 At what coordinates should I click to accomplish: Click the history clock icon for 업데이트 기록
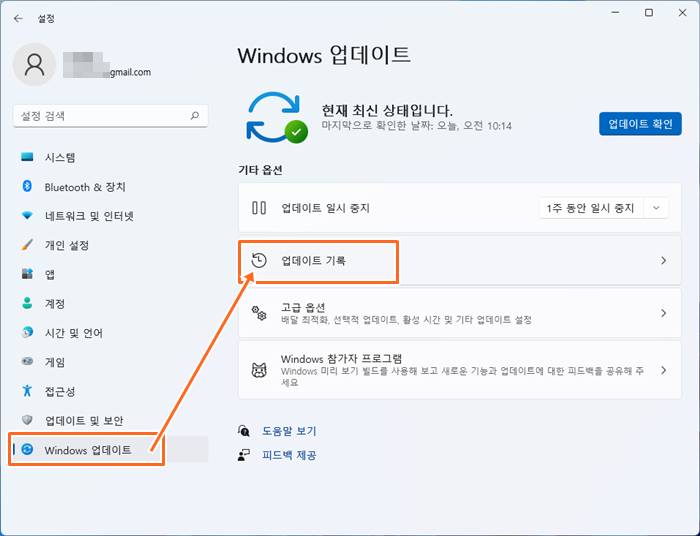click(x=259, y=261)
